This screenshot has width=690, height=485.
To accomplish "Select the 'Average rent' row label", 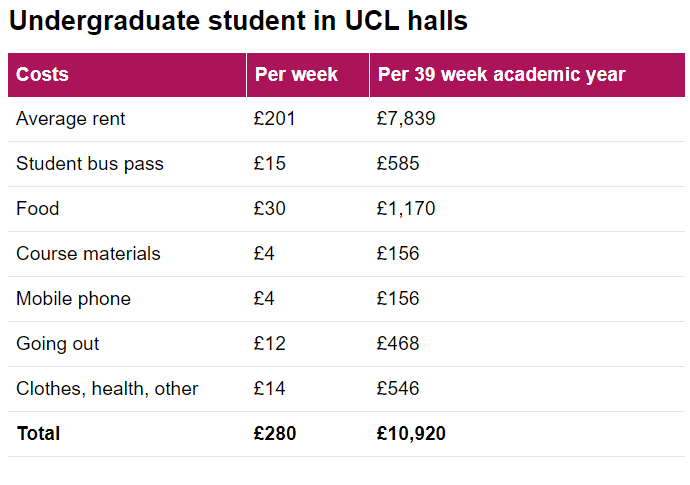I will tap(71, 119).
